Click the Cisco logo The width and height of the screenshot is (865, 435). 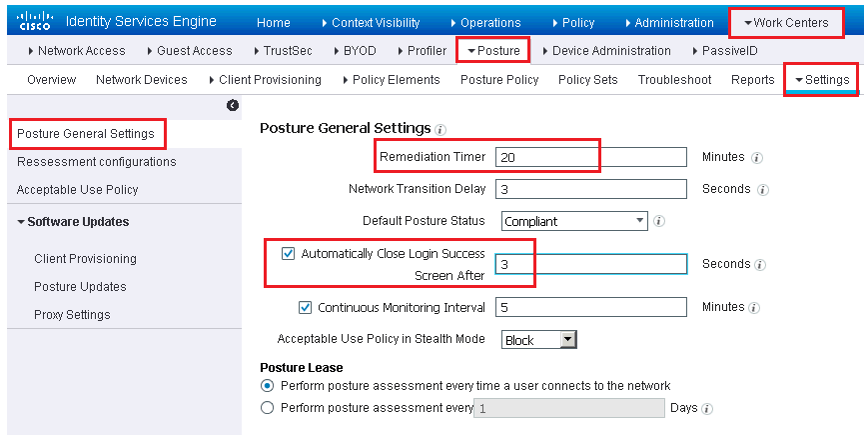35,22
